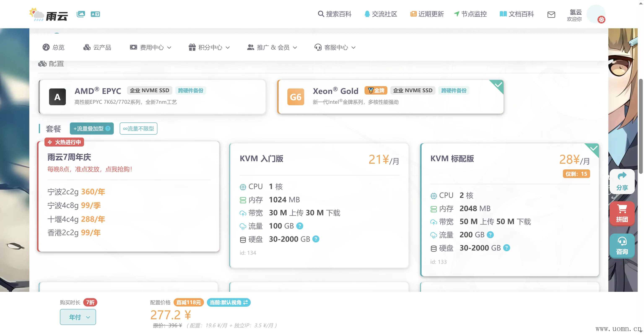Click the 搜索百科 search link

(x=335, y=14)
